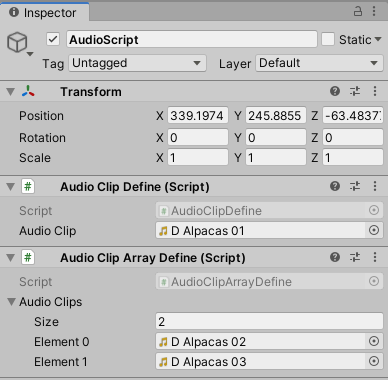Viewport: 388px width, 380px height.
Task: Open Audio Clip Define options menu
Action: (x=375, y=186)
